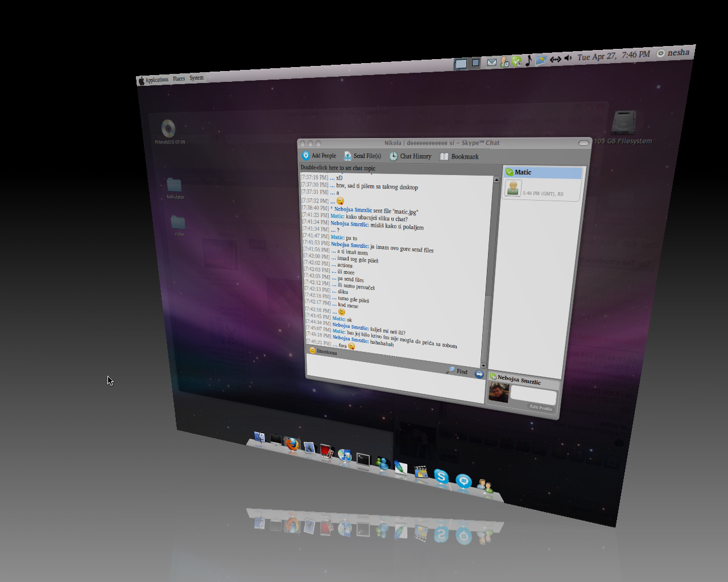Click the Edit Profile link

(x=541, y=408)
